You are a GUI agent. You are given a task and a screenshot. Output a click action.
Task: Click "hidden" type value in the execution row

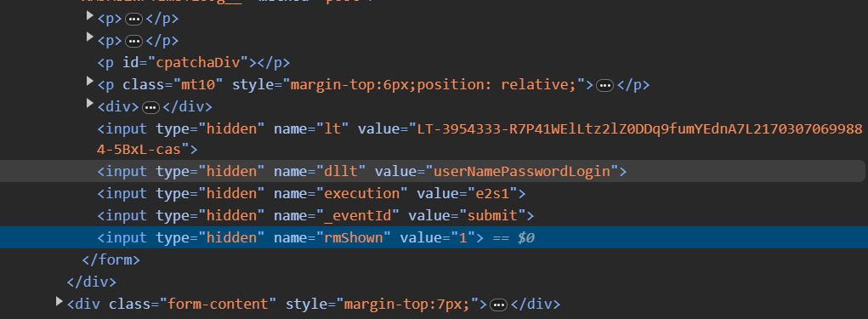coord(232,193)
